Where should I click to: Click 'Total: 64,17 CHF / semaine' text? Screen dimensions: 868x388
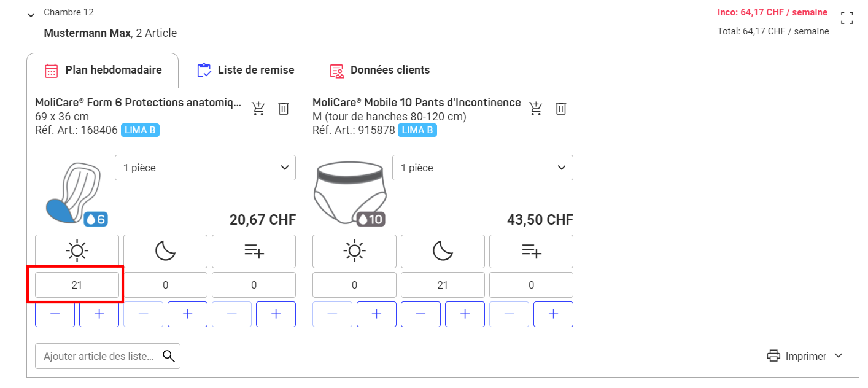[773, 31]
